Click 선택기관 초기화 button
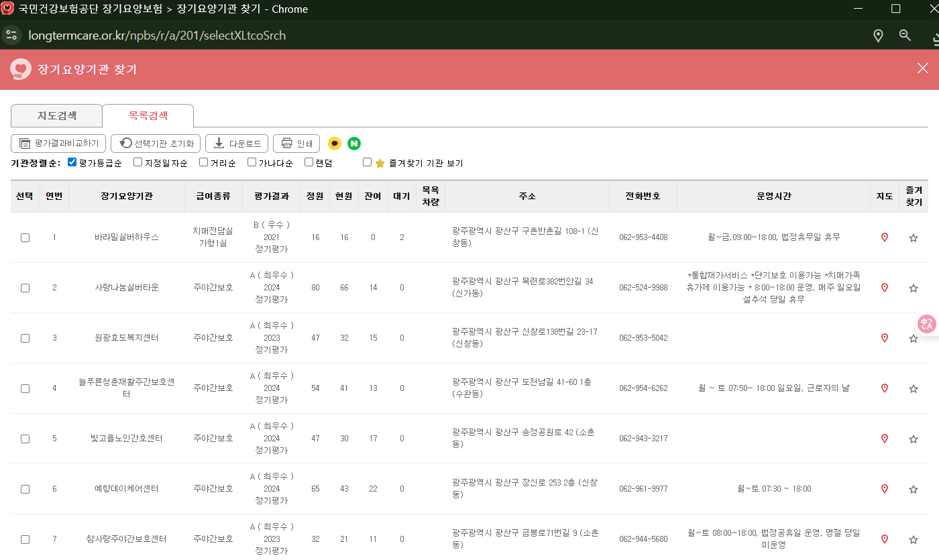The height and width of the screenshot is (560, 939). pos(156,144)
